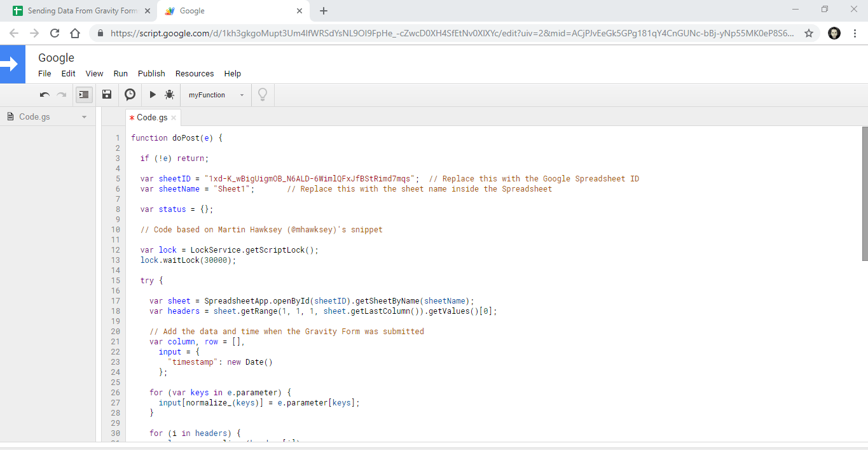View site info via the padlock icon
The height and width of the screenshot is (450, 868).
pyautogui.click(x=100, y=33)
